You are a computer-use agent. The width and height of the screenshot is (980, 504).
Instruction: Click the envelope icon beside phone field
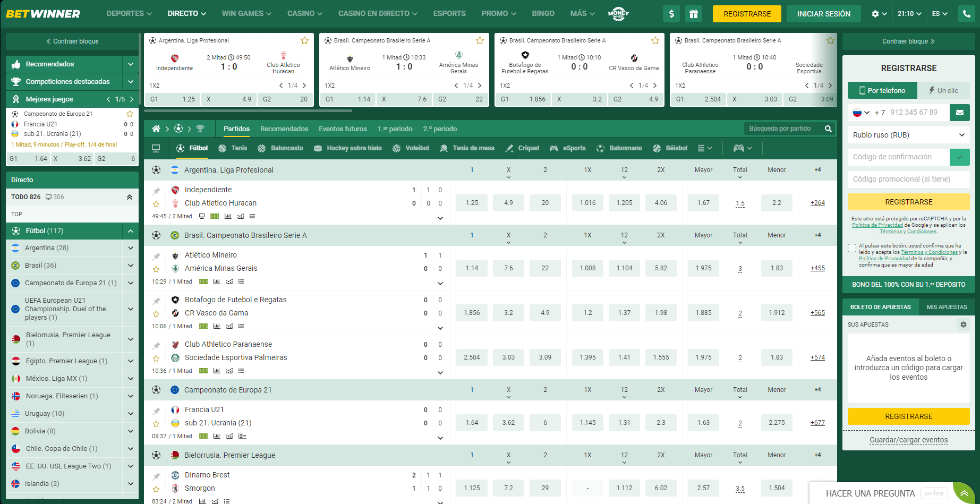[959, 113]
